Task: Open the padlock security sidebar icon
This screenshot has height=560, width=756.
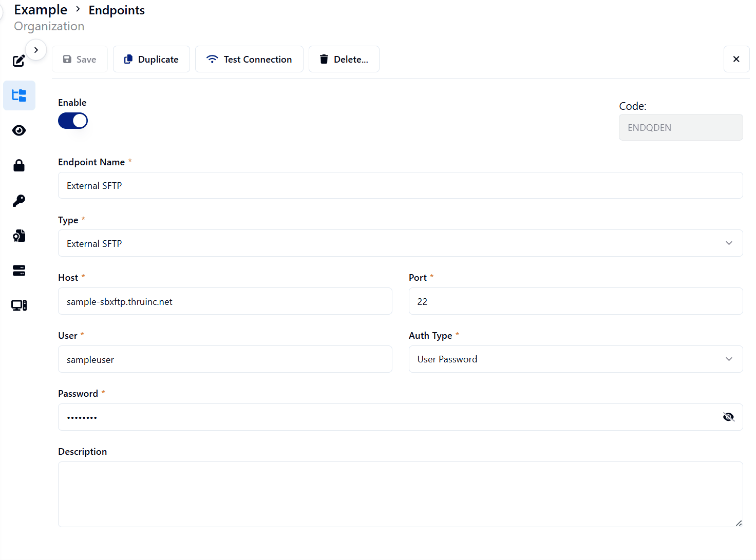Action: click(19, 165)
